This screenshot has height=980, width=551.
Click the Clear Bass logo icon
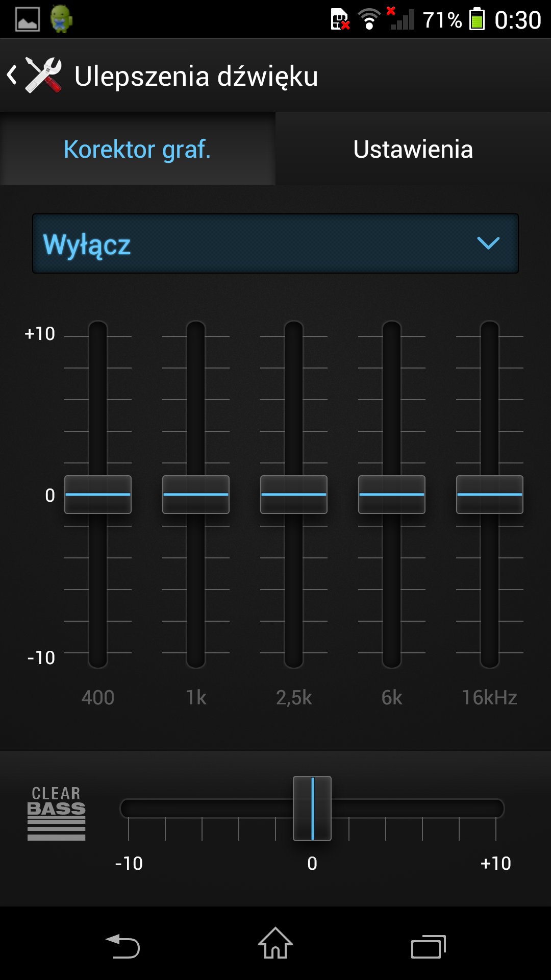pos(56,813)
